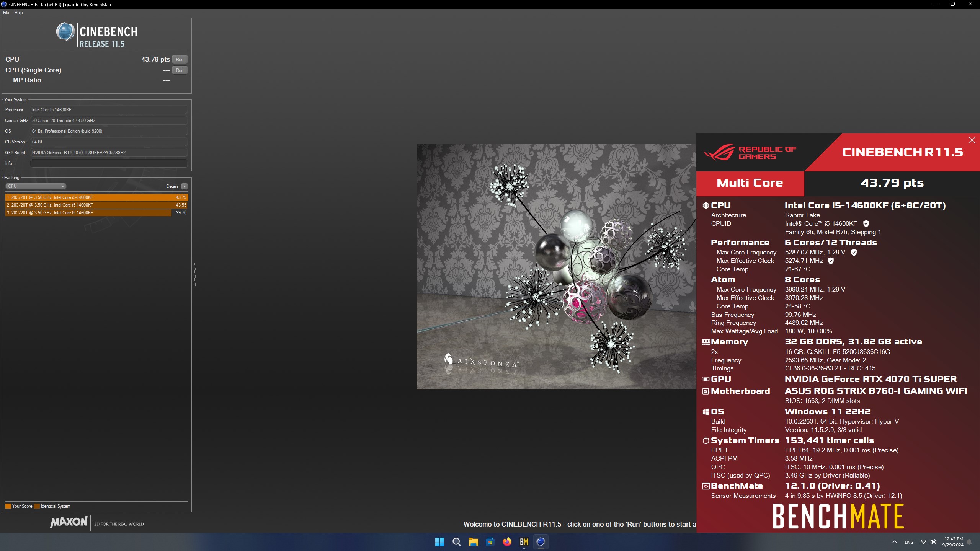Select ranking entry scoring 39.70
Image resolution: width=980 pixels, height=551 pixels.
[x=96, y=213]
